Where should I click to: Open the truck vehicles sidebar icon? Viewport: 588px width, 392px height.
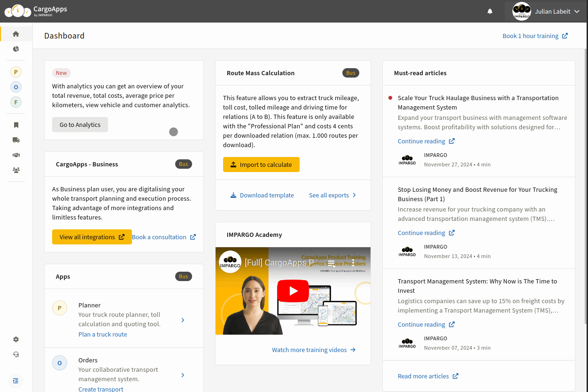16,140
